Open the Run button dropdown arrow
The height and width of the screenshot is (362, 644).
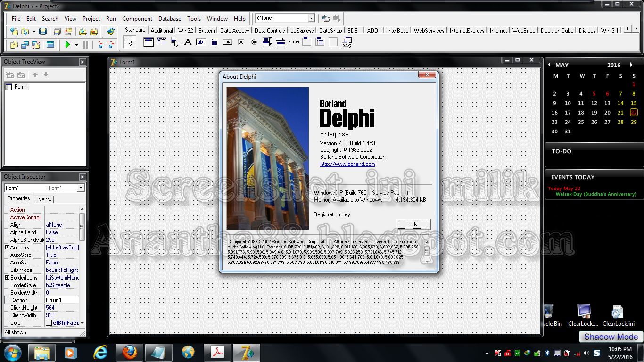76,45
